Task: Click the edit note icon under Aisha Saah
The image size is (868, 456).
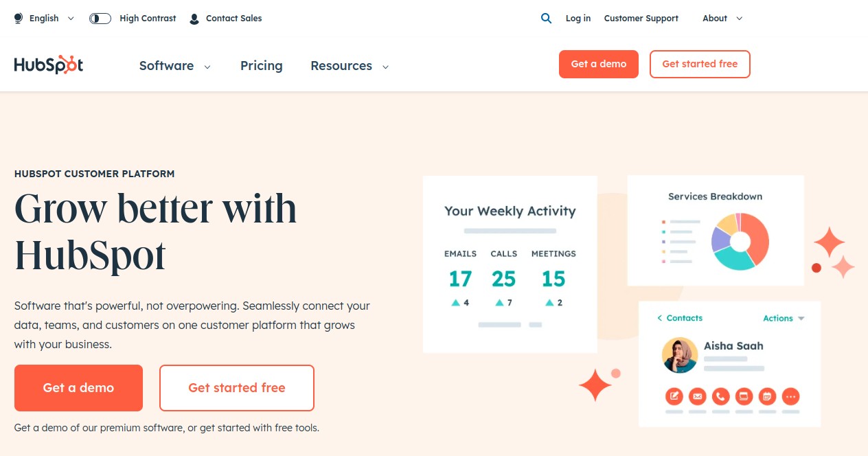Action: pos(674,396)
